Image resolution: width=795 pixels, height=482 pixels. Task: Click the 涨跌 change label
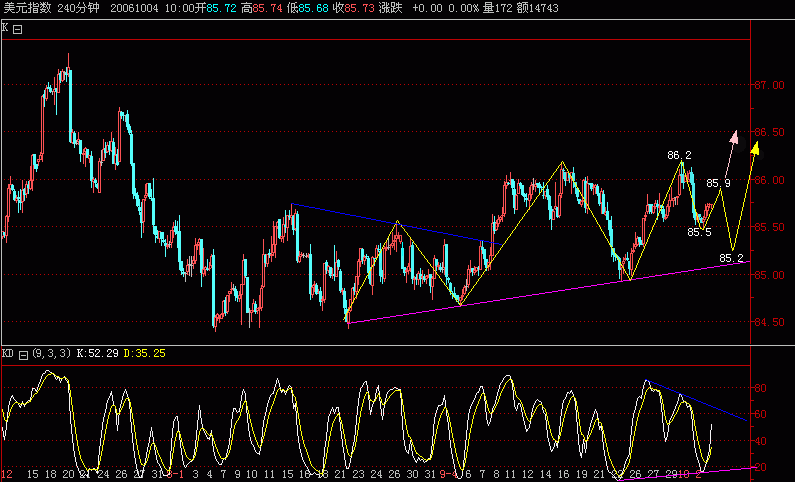click(x=390, y=8)
